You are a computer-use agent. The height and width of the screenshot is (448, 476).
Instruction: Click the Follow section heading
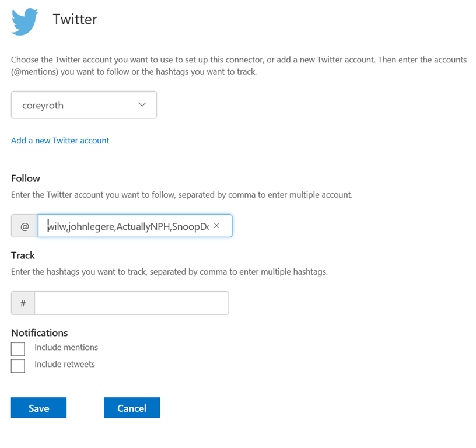(x=26, y=178)
